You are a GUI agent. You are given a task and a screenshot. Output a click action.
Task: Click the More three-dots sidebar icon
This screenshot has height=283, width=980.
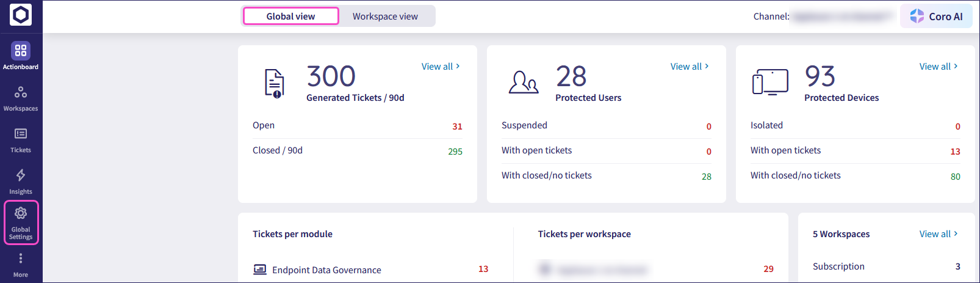tap(21, 259)
